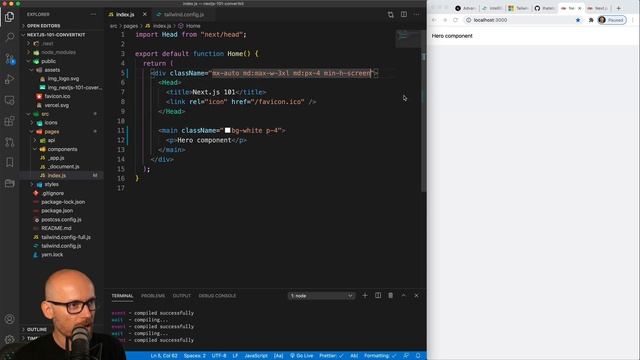This screenshot has height=360, width=640.
Task: Select the index.js editor tab
Action: click(125, 14)
